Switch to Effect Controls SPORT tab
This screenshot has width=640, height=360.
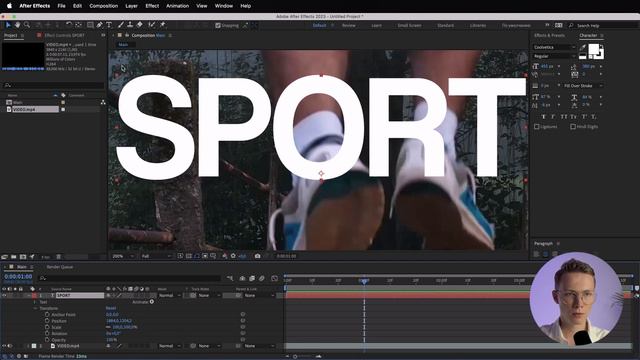click(64, 36)
